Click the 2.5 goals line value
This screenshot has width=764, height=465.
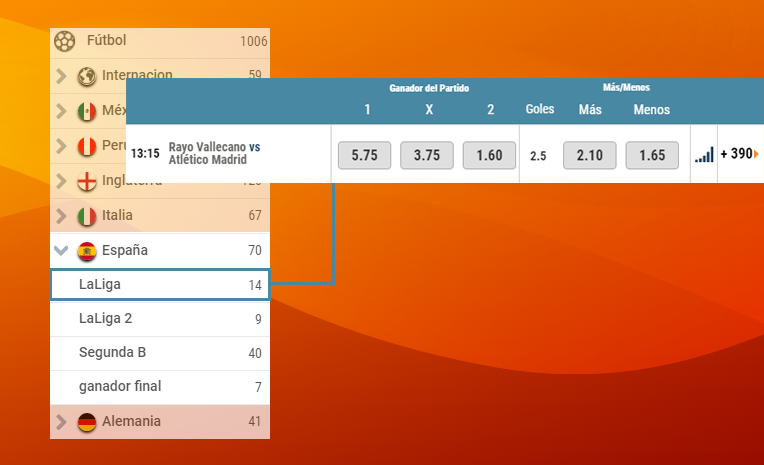pos(538,156)
